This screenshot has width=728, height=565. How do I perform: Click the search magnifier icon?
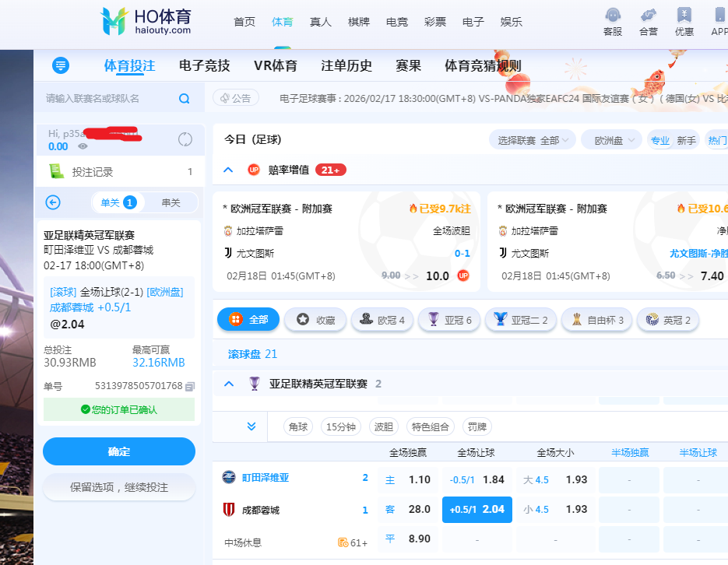(x=185, y=98)
